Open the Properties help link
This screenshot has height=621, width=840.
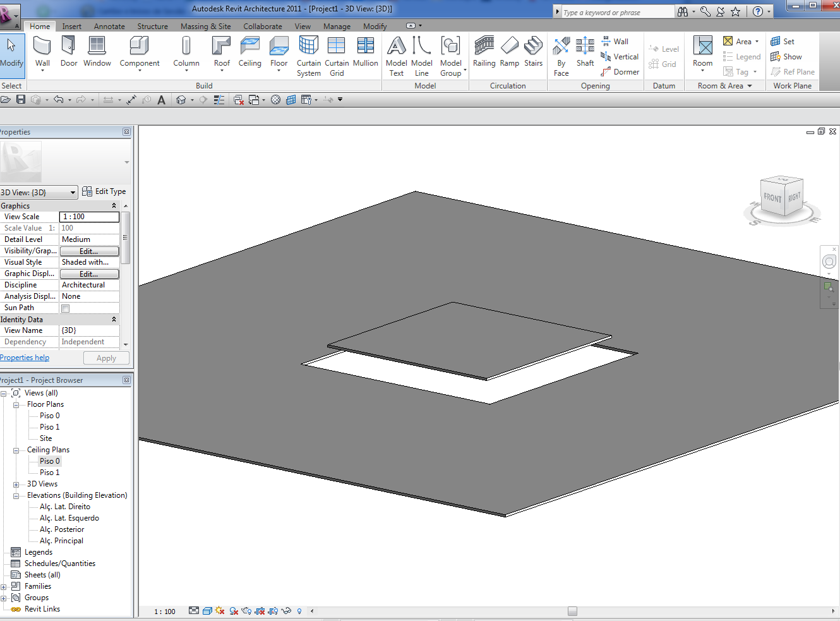pos(25,358)
